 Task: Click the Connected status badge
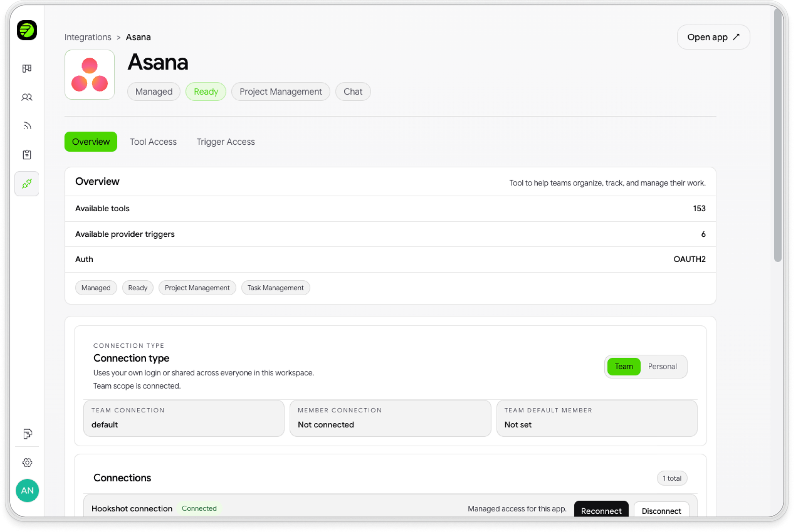[199, 508]
